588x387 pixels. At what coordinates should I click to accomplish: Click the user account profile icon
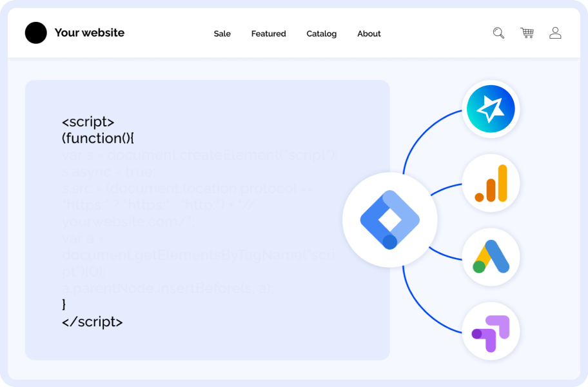[555, 33]
